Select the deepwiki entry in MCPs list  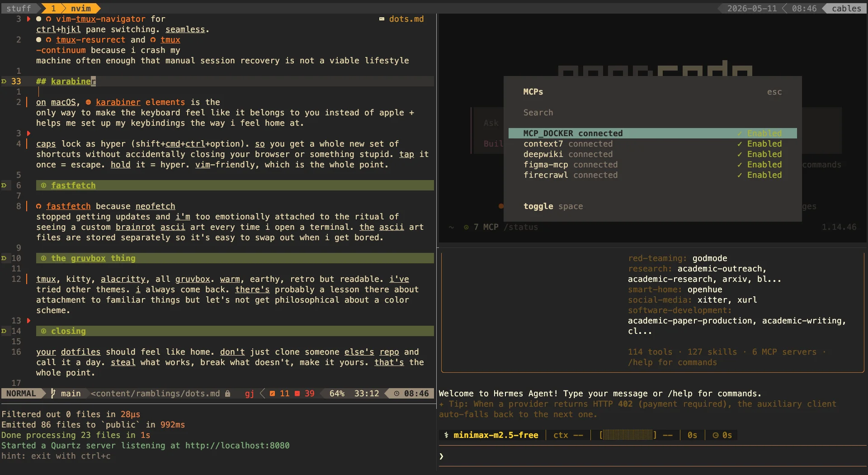(652, 154)
